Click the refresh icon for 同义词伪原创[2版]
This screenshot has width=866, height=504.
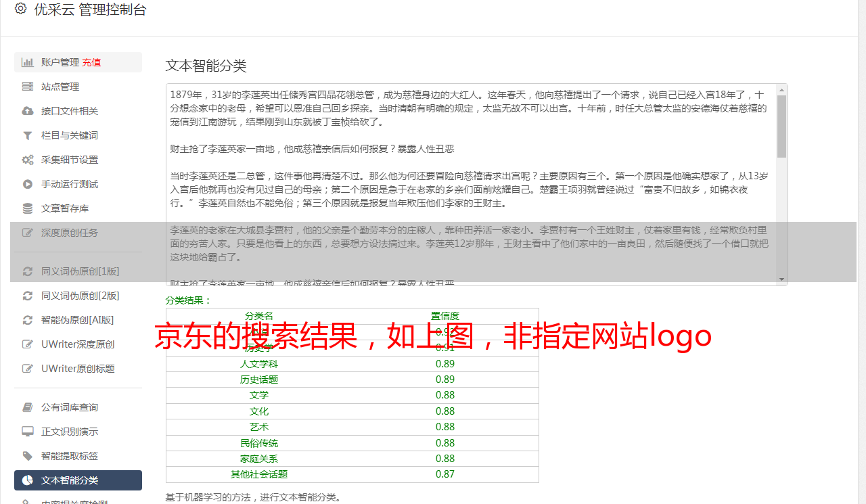point(28,296)
